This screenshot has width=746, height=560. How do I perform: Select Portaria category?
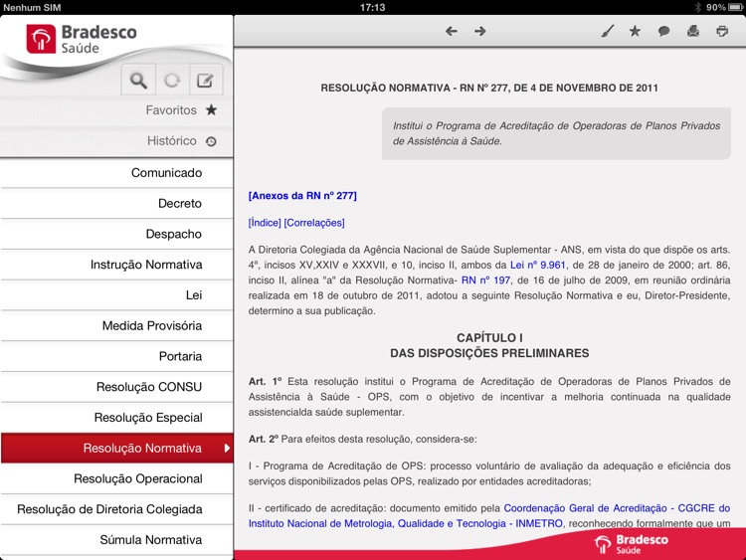point(116,356)
